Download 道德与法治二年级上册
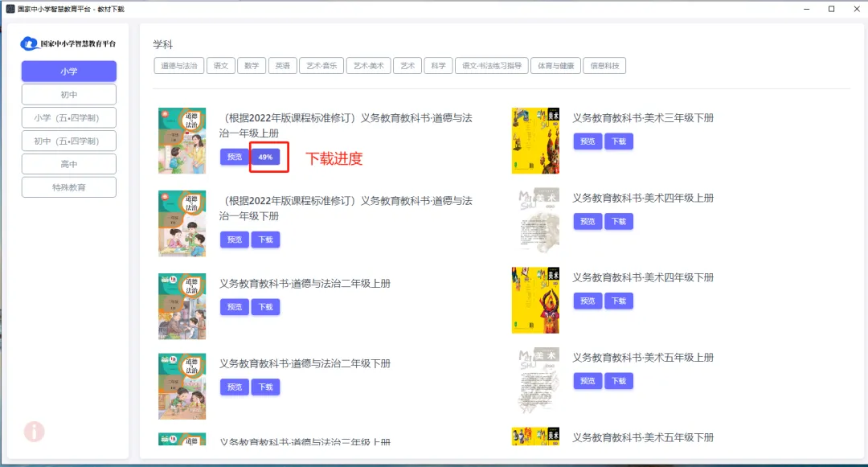868x467 pixels. point(266,307)
